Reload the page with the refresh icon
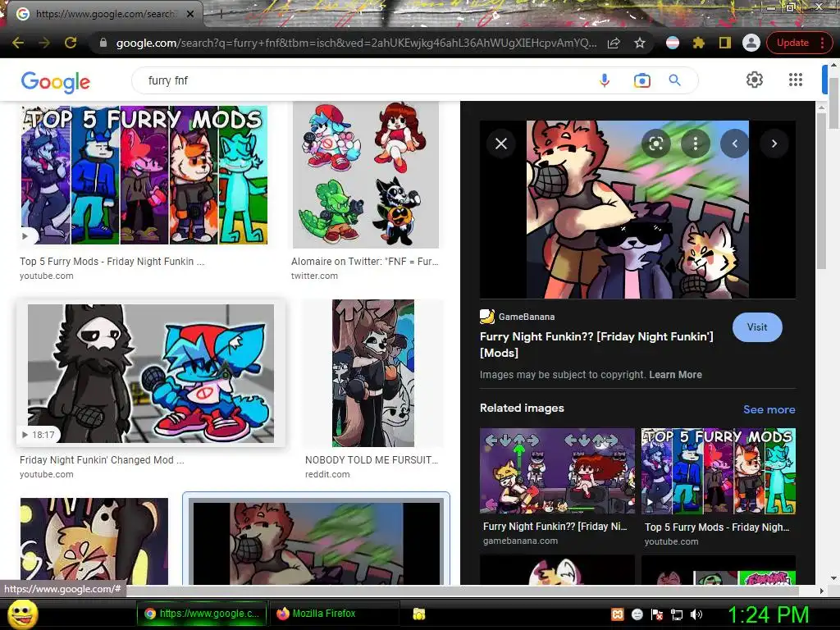 [71, 43]
